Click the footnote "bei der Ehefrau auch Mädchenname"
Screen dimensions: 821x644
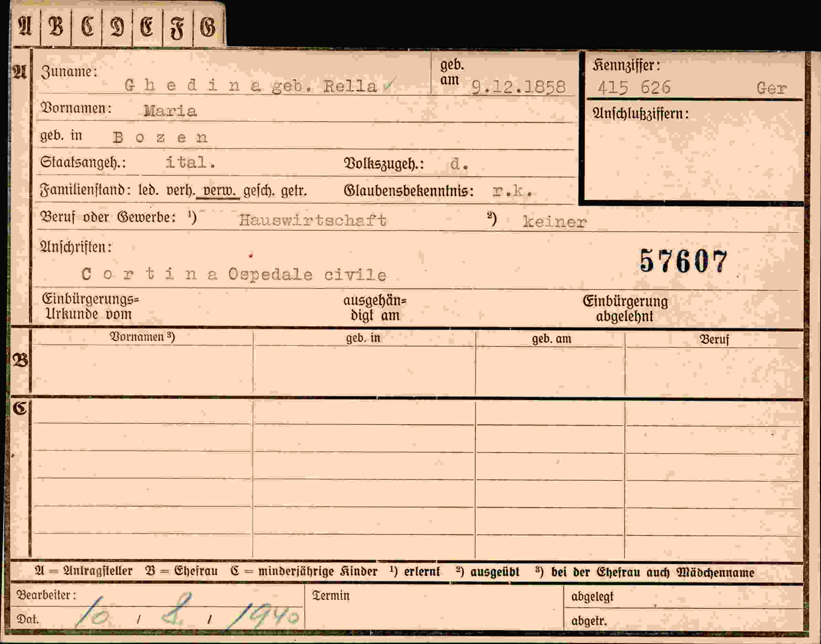[652, 572]
